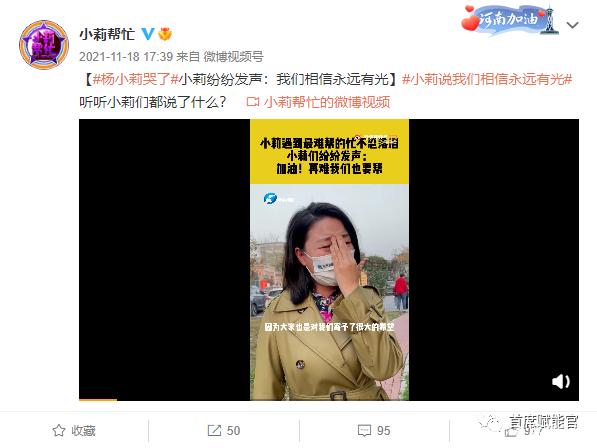The width and height of the screenshot is (597, 448).
Task: Open the post timestamp 2021-11-18 17:39
Action: point(126,57)
